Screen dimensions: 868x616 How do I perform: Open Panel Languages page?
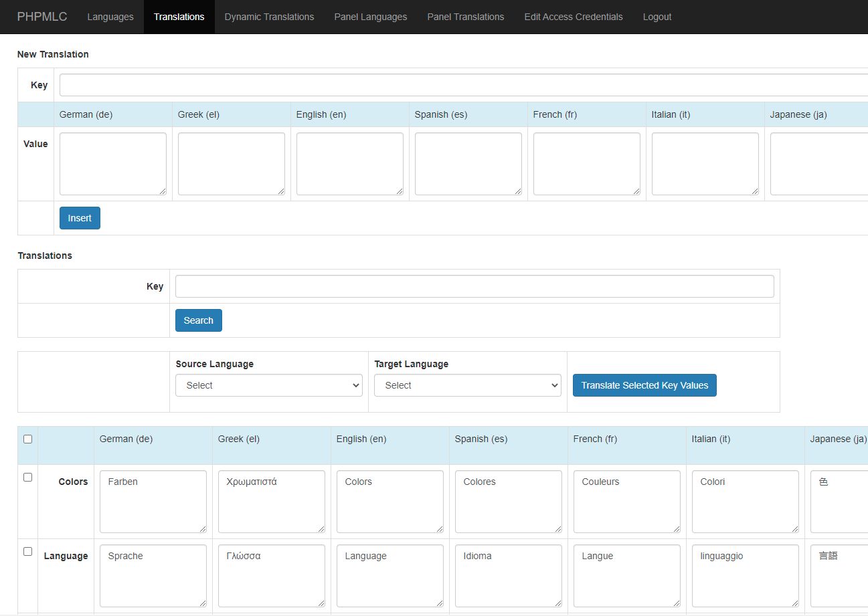click(370, 17)
